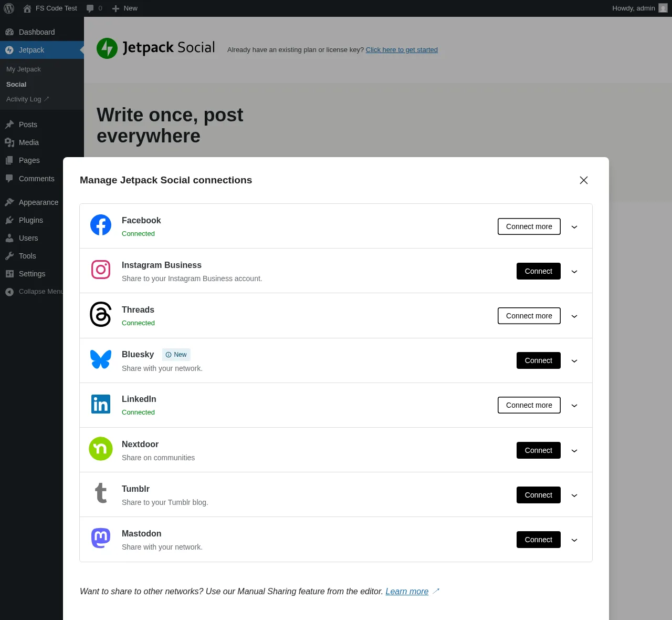672x620 pixels.
Task: Expand the Threads connection row chevron
Action: pyautogui.click(x=574, y=316)
